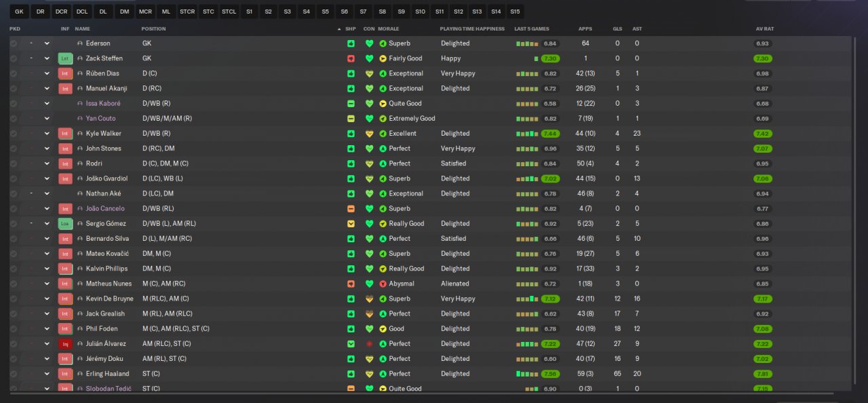Click the profile icon beside Yan Couto

[80, 118]
